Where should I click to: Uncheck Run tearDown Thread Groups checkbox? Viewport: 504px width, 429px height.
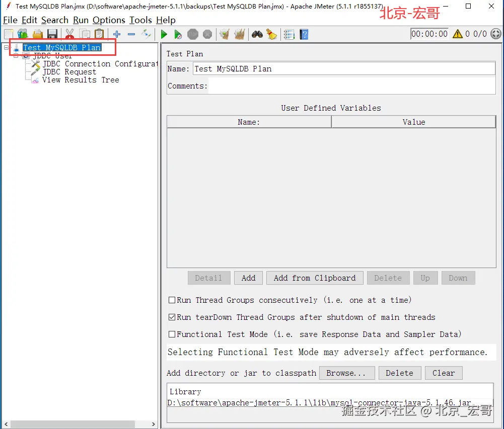point(172,317)
